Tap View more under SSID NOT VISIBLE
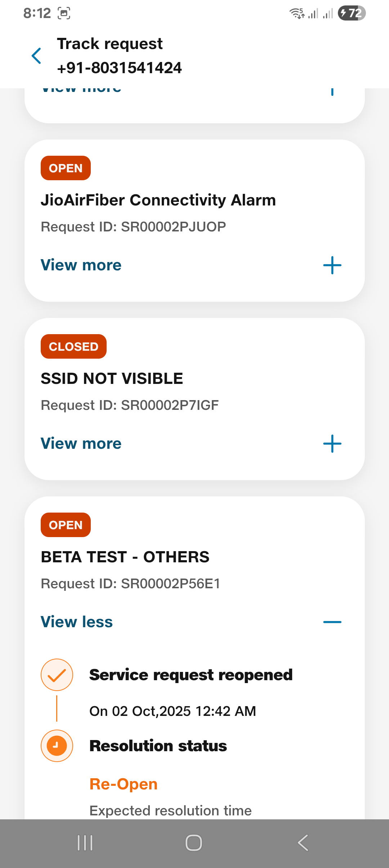389x868 pixels. pos(81,443)
